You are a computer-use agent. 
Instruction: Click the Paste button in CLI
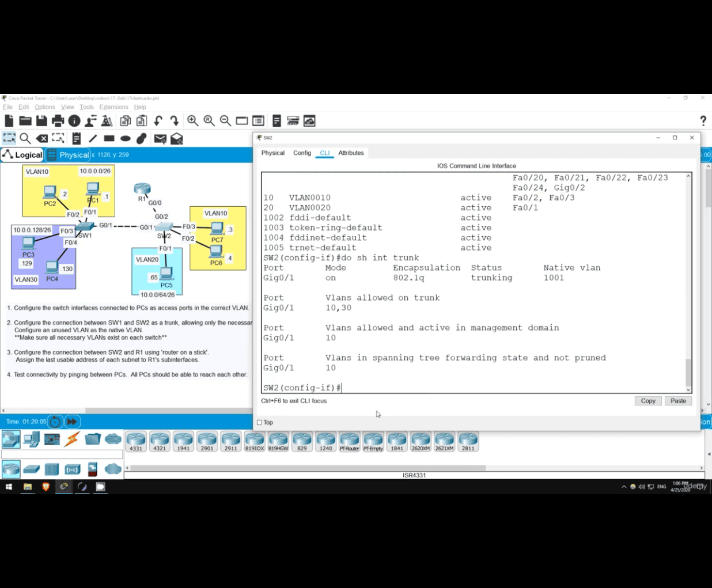pos(678,401)
